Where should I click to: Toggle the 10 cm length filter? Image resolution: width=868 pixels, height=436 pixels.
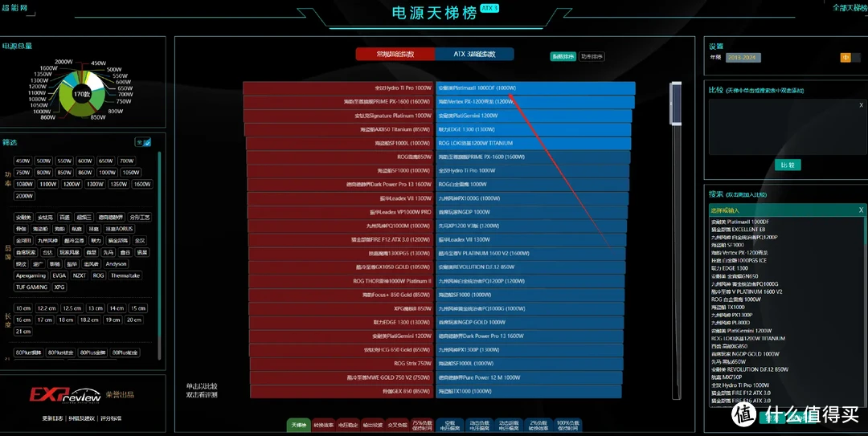(x=23, y=308)
